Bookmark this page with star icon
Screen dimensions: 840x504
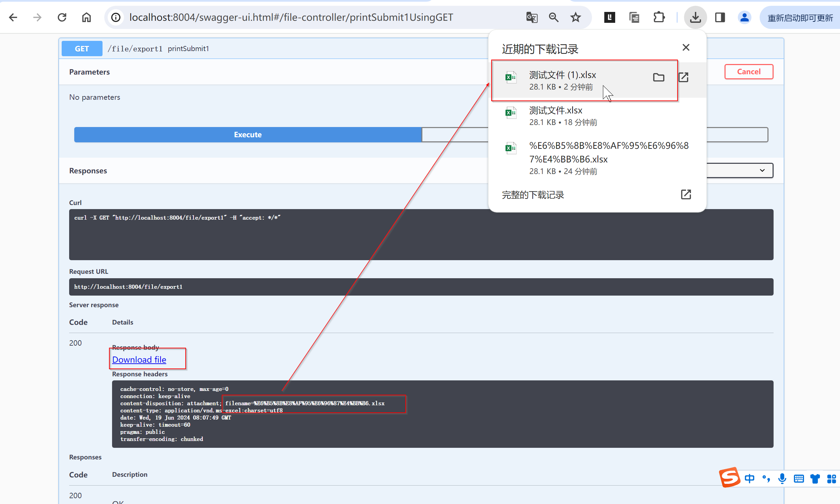576,17
